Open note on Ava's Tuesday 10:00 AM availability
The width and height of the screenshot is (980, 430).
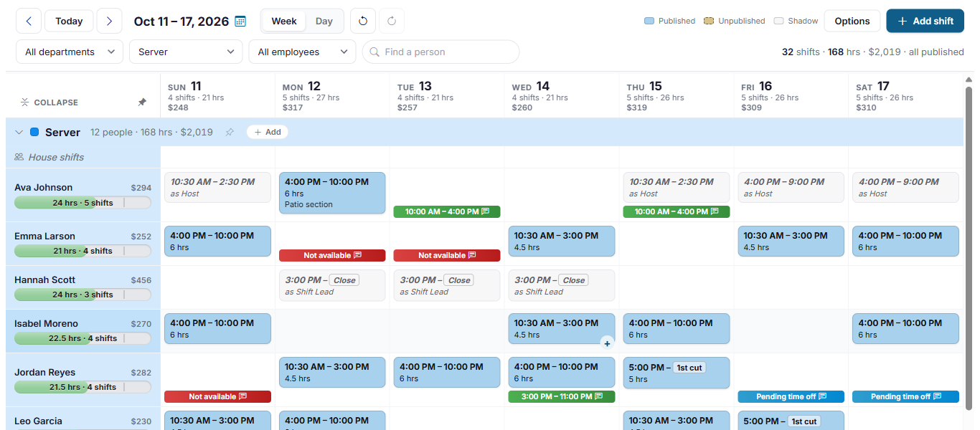[486, 211]
